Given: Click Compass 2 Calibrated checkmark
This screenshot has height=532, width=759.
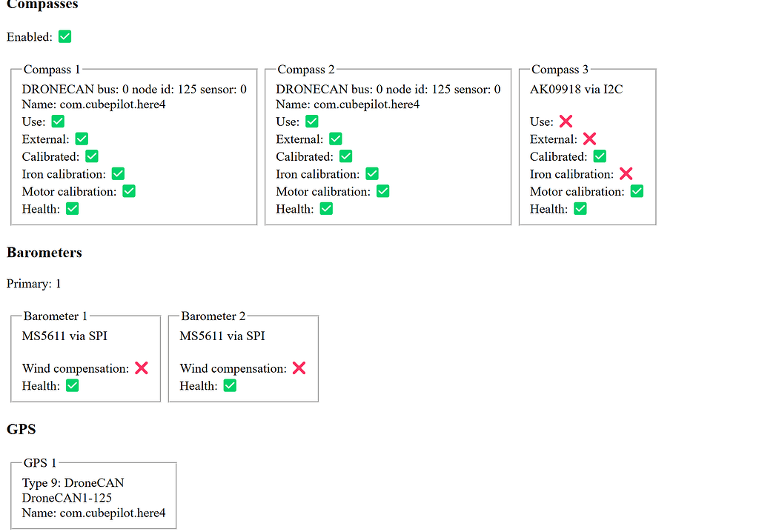Looking at the screenshot, I should click(x=345, y=156).
